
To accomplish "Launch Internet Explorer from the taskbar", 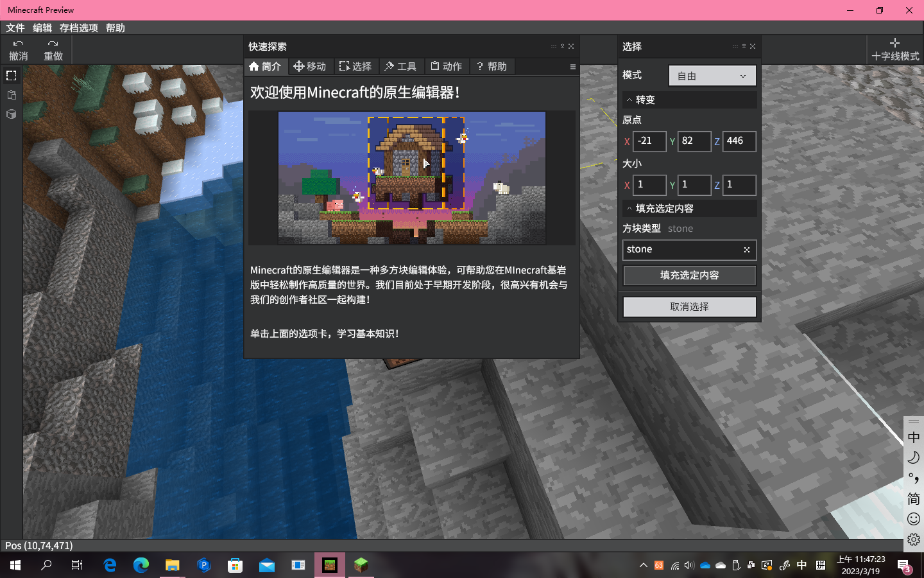I will [x=110, y=565].
